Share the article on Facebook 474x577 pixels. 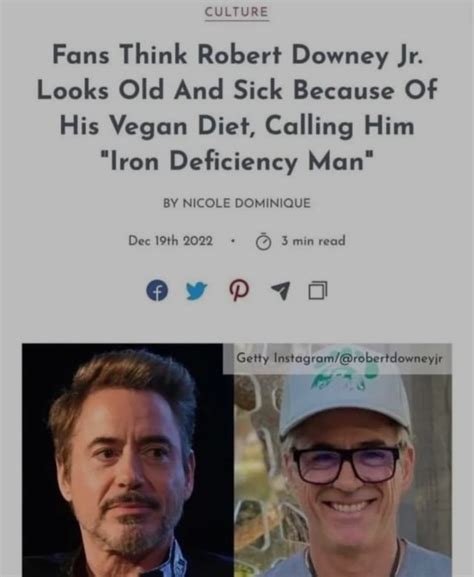(157, 290)
